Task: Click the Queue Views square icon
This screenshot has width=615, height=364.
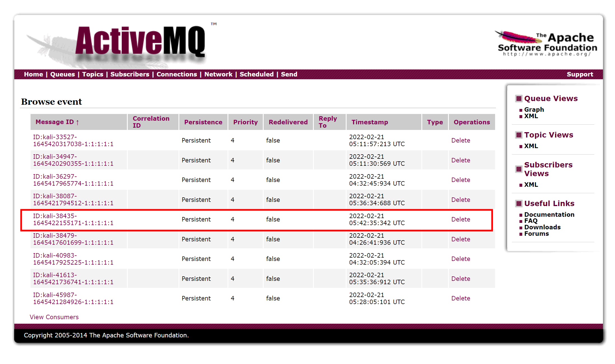Action: [x=519, y=99]
